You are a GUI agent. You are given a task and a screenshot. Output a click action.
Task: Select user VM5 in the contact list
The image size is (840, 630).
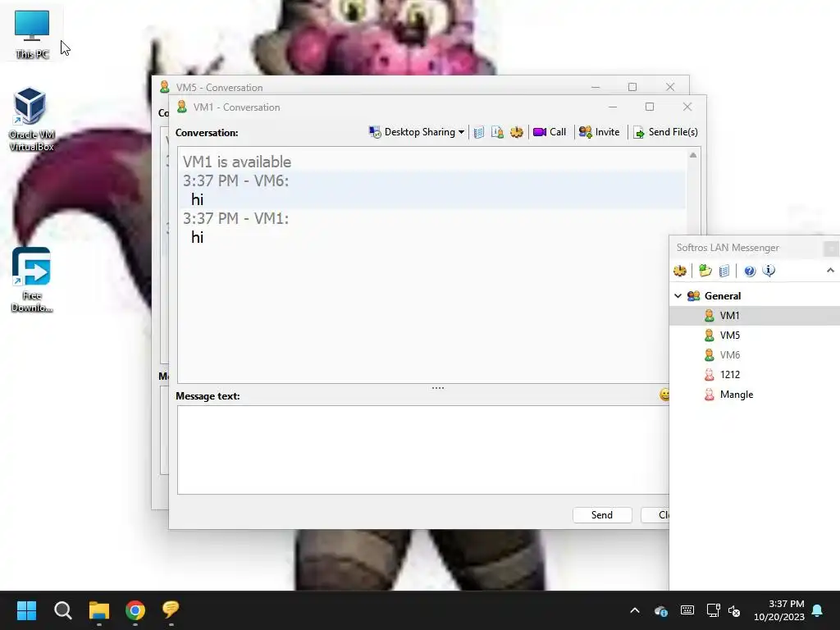755,336
